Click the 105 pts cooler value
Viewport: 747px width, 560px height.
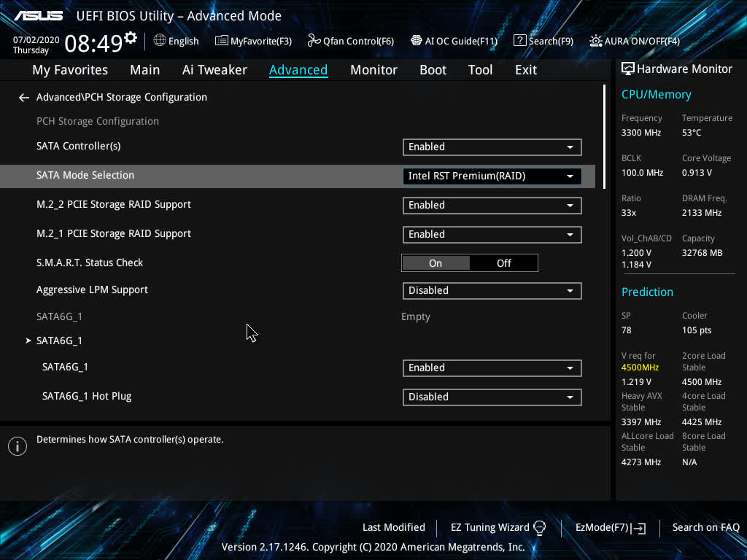coord(697,330)
